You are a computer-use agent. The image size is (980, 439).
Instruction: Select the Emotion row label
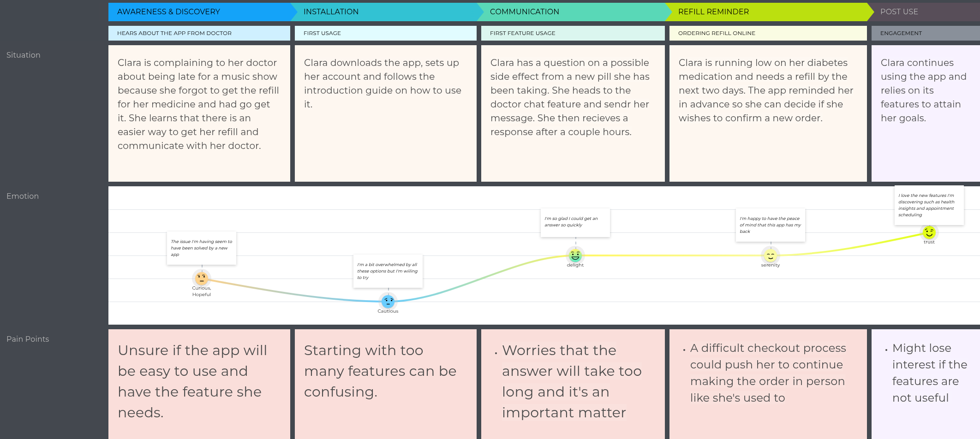[23, 196]
